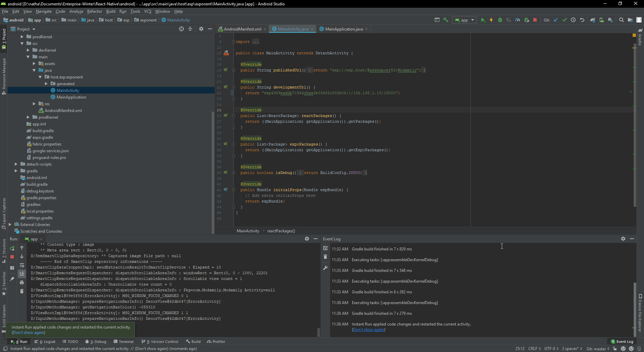Open the Logcat tool window button
The image size is (644, 352).
(x=45, y=342)
